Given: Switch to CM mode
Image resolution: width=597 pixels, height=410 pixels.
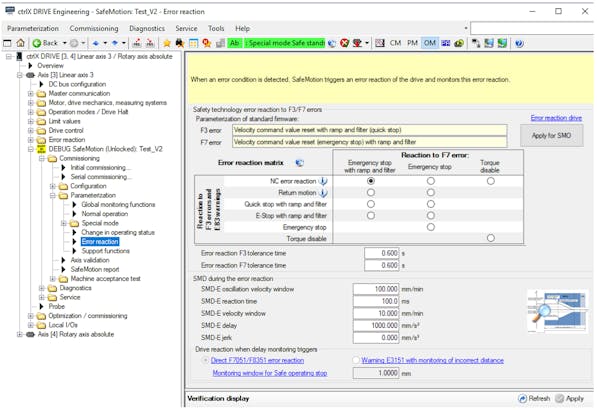Looking at the screenshot, I should coord(396,43).
